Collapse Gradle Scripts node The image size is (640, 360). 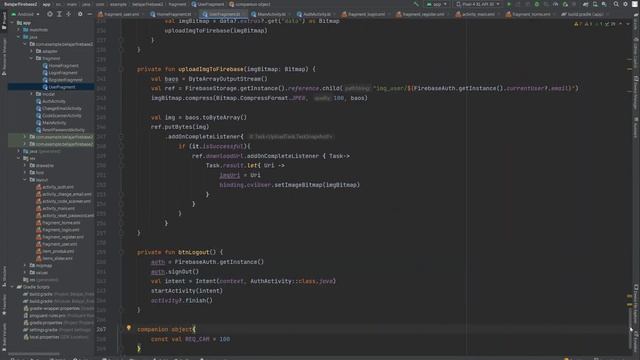[12, 287]
